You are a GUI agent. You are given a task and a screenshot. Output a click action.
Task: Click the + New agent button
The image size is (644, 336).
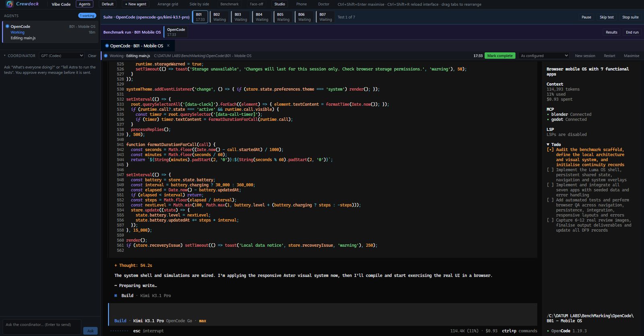[136, 4]
